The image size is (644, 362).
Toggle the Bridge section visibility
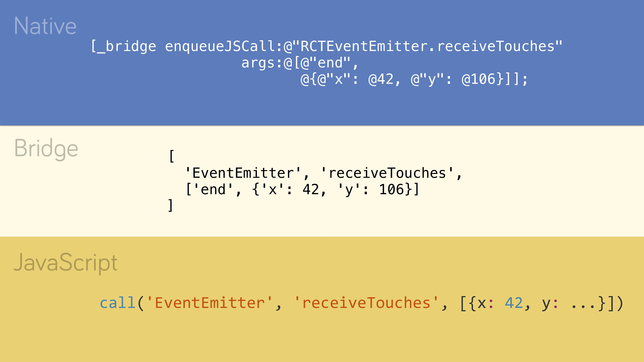pyautogui.click(x=46, y=146)
